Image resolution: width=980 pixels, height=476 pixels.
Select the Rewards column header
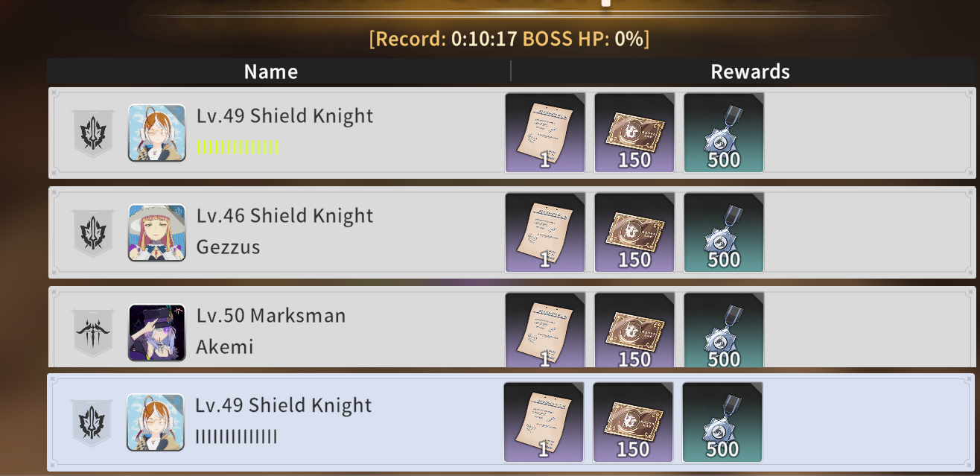coord(750,72)
